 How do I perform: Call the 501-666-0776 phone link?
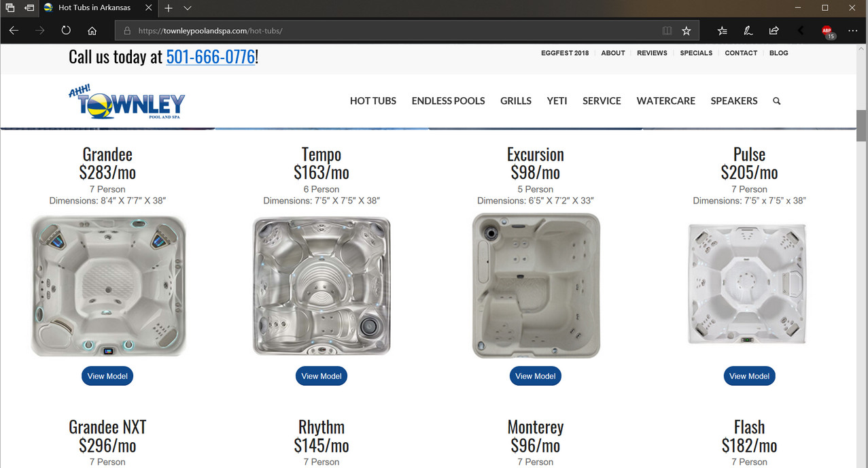pos(211,57)
